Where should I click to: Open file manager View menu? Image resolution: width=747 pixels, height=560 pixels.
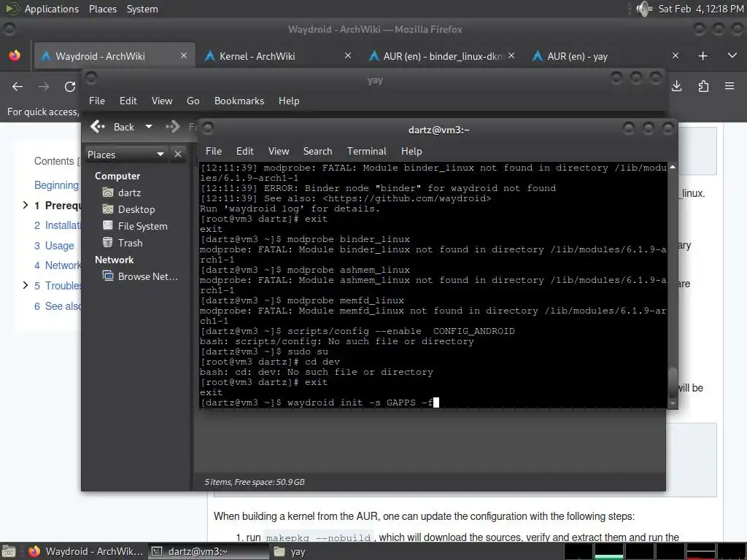(x=162, y=101)
